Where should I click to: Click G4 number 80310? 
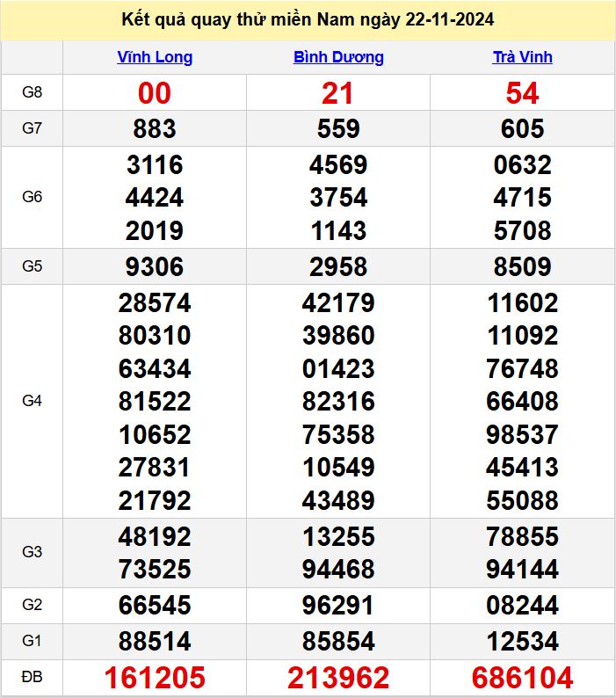[155, 335]
